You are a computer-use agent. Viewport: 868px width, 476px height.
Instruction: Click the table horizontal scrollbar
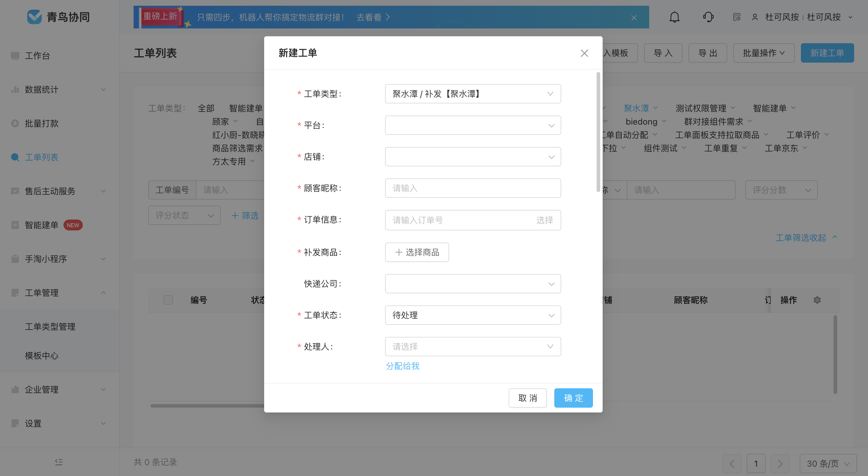[x=207, y=406]
